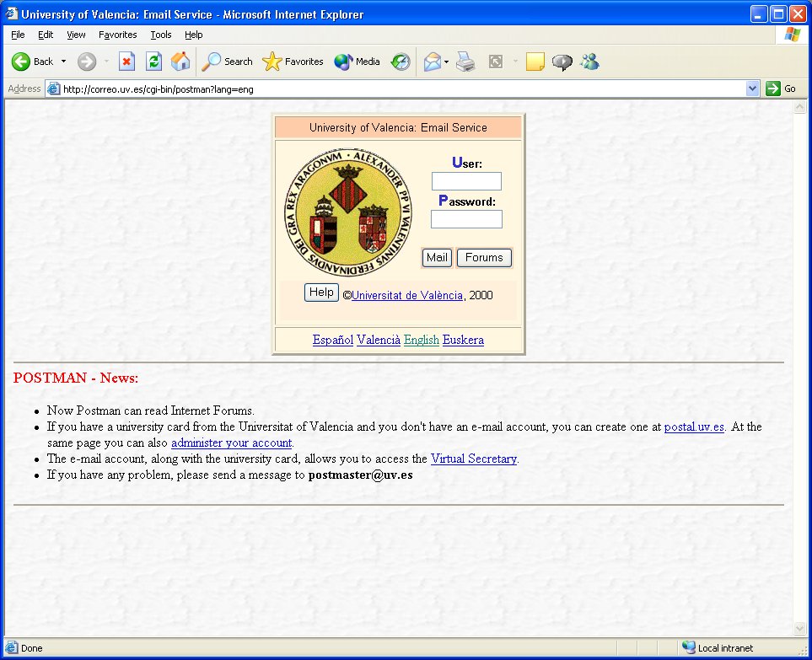This screenshot has width=812, height=660.
Task: Open the History icon in the toolbar
Action: [401, 62]
